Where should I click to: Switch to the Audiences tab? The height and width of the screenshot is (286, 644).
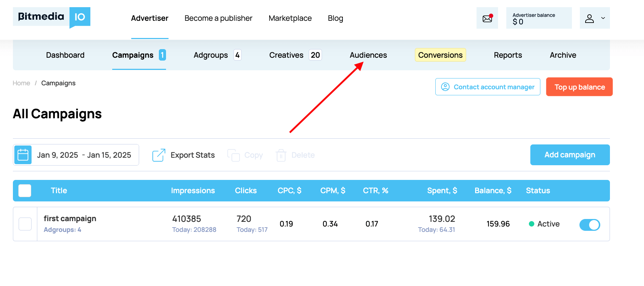(x=368, y=55)
